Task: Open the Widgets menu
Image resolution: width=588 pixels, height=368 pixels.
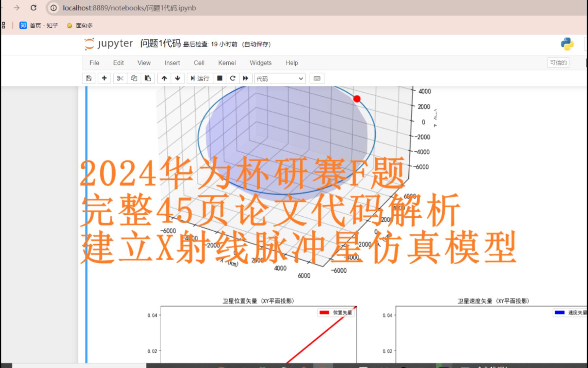Action: click(x=261, y=63)
